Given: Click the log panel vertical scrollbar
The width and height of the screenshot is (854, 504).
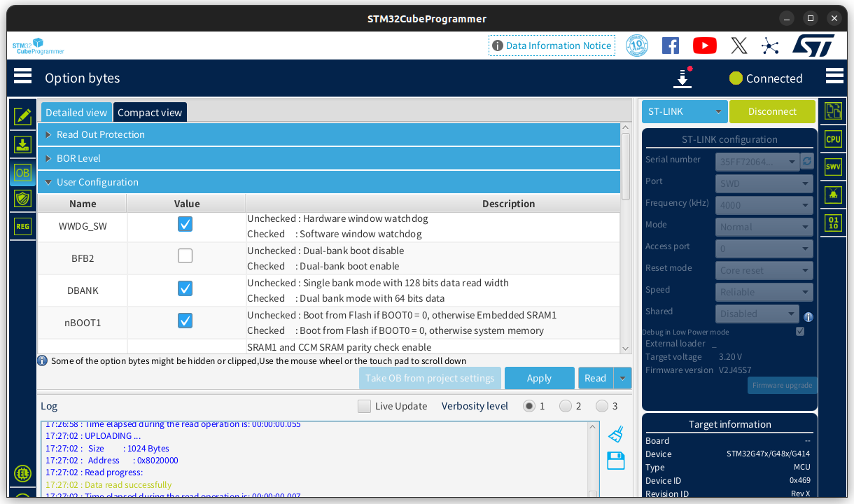Looking at the screenshot, I should 594,458.
